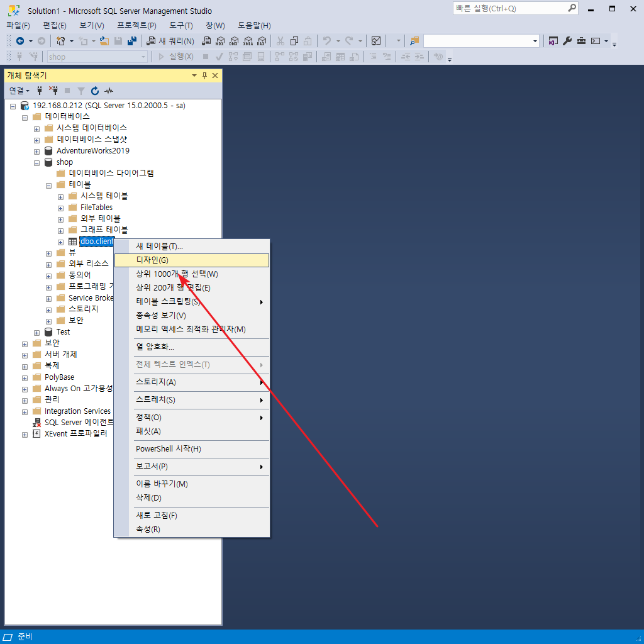The height and width of the screenshot is (644, 644).
Task: Open the new project dropdown arrow
Action: [72, 41]
